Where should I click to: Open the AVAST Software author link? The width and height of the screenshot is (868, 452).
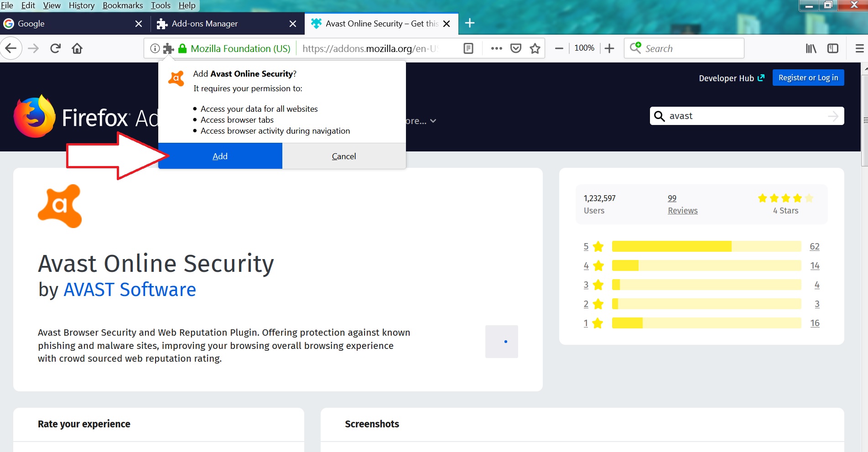130,289
